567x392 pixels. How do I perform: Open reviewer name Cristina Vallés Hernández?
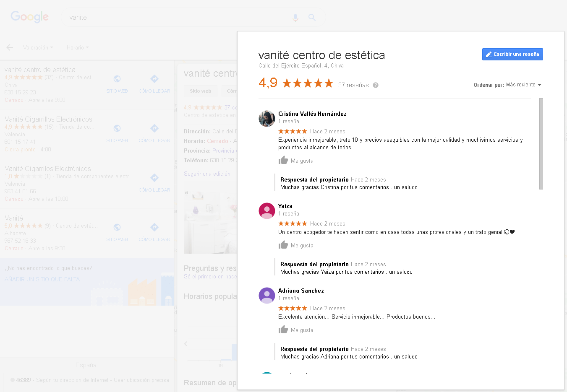tap(312, 114)
